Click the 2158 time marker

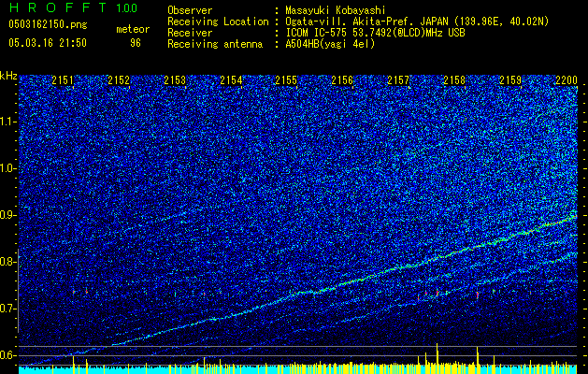click(x=454, y=80)
